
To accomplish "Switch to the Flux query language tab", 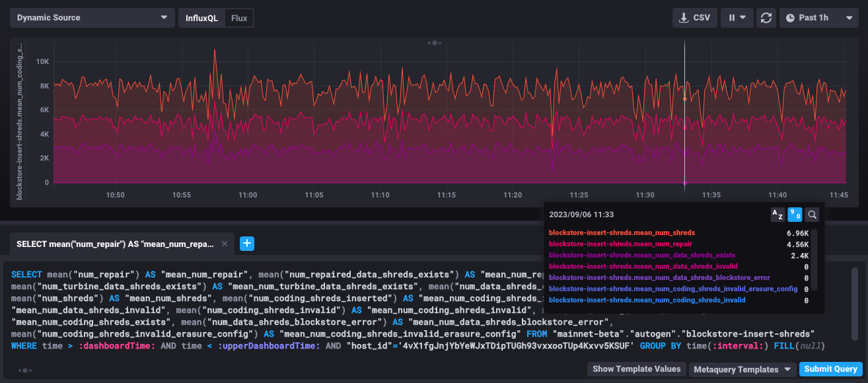I will [x=240, y=18].
